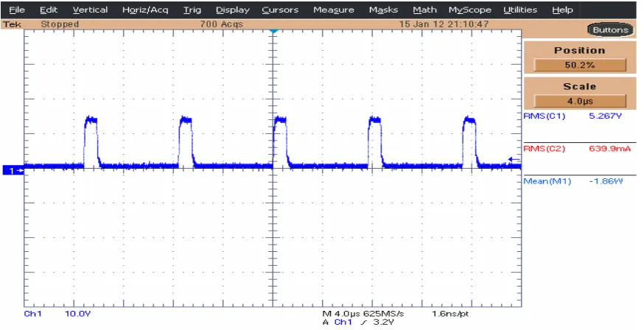
Task: Open the Cursors menu
Action: (280, 10)
